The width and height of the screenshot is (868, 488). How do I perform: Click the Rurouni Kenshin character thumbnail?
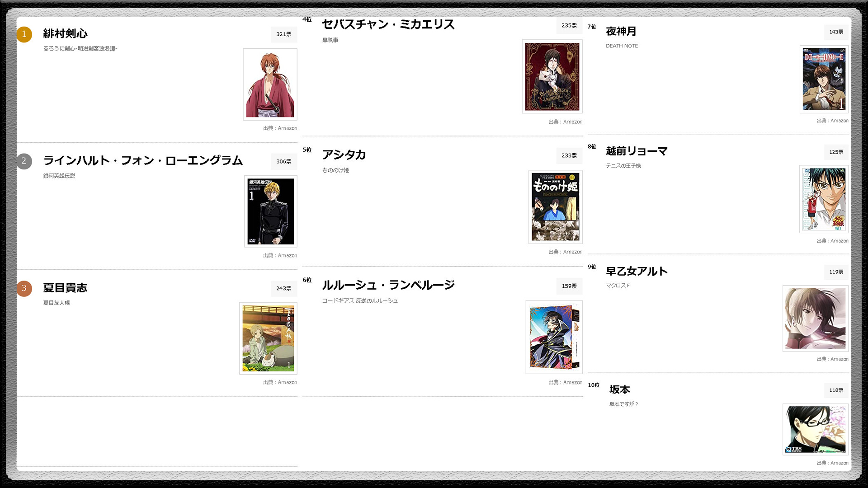pos(270,84)
